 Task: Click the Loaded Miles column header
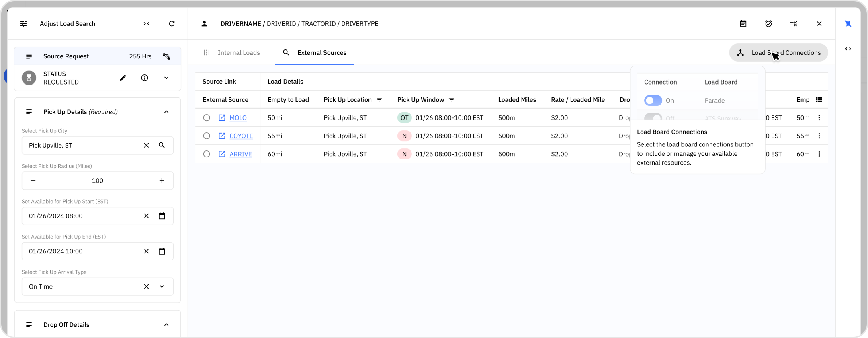click(x=517, y=100)
